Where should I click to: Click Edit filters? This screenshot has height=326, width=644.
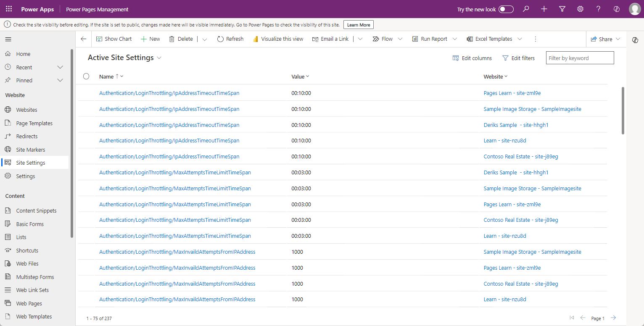pos(519,58)
